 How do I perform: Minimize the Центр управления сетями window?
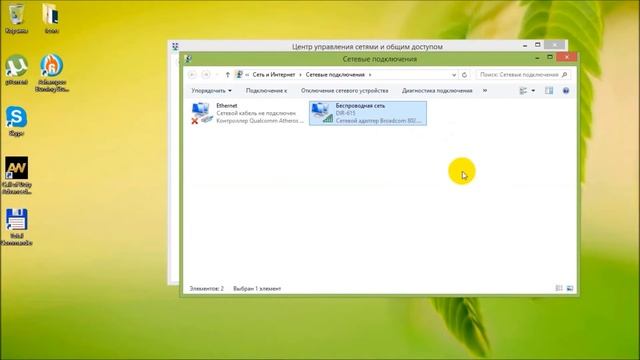coord(525,46)
